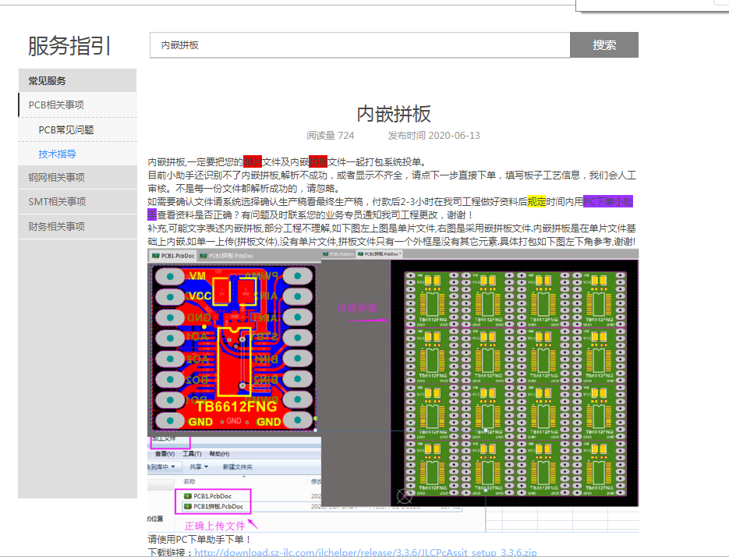The image size is (729, 560).
Task: Click the red TB6612FNG single-board PCB image
Action: pyautogui.click(x=233, y=347)
